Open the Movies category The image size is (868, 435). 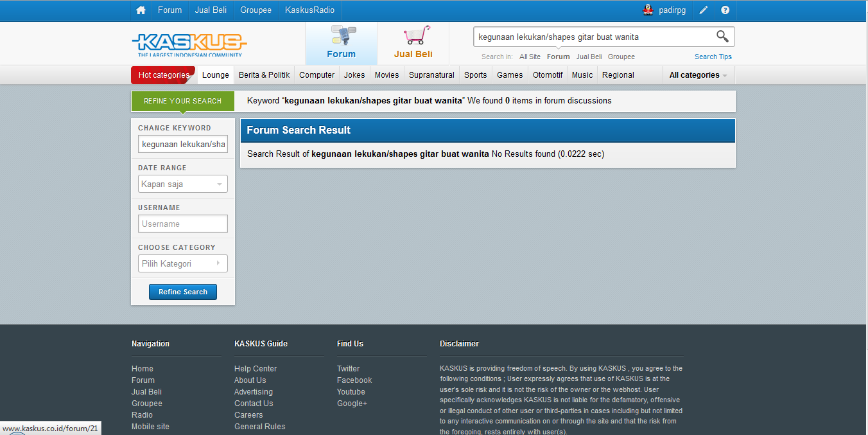click(x=387, y=75)
